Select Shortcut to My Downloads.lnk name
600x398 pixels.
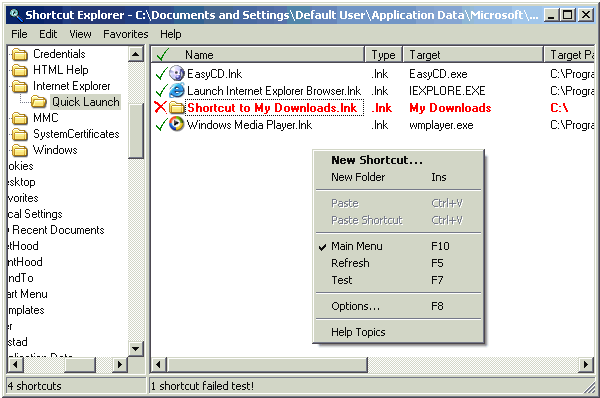(272, 108)
